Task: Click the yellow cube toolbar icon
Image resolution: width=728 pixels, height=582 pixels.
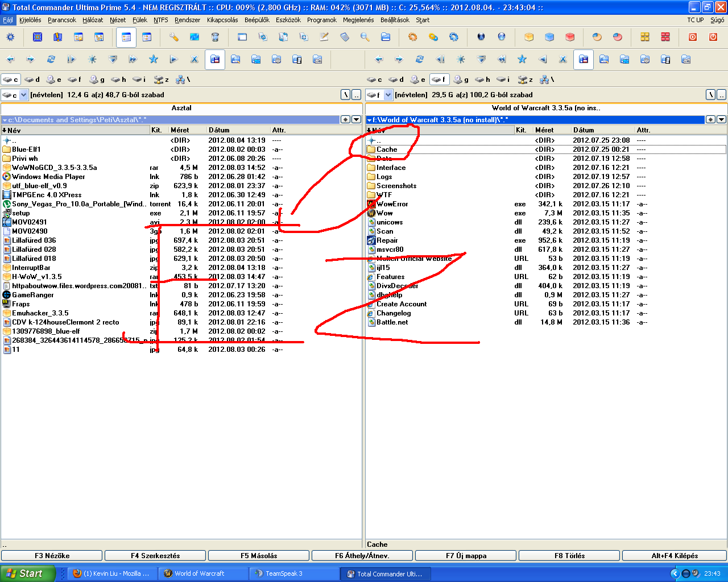Action: (529, 37)
